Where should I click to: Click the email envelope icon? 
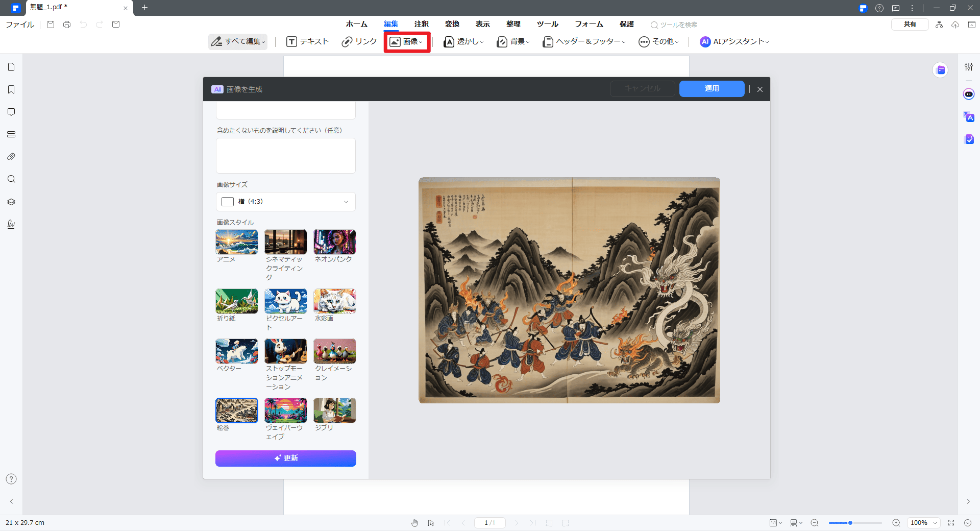click(116, 25)
